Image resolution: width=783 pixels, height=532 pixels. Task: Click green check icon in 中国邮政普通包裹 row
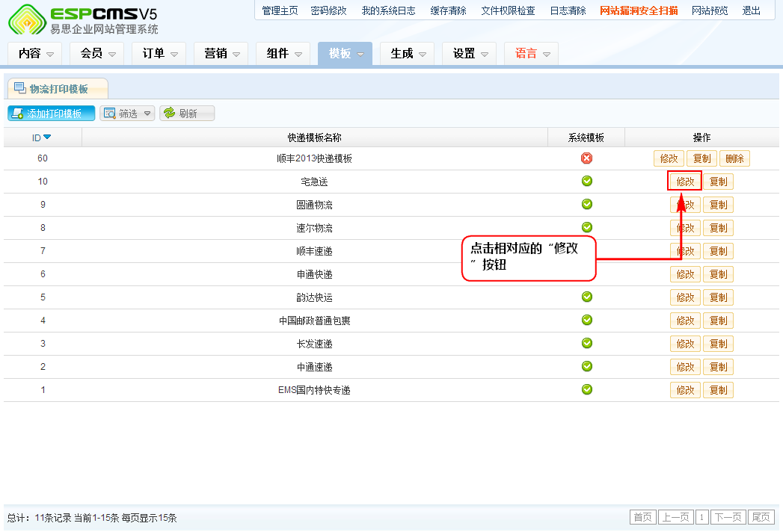coord(587,320)
